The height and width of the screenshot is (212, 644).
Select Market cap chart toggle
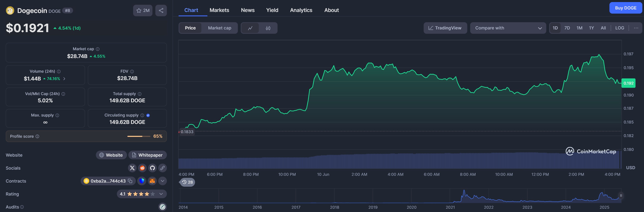click(220, 28)
